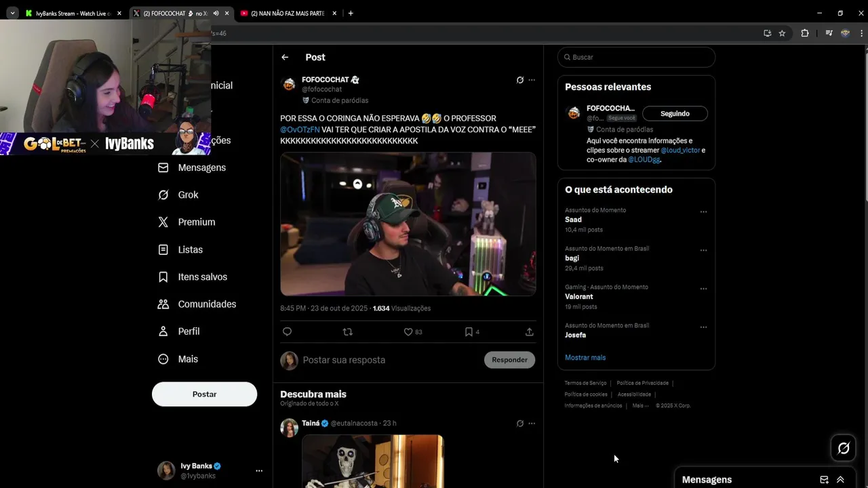Screen dimensions: 868x488
Task: Play the video in the post
Action: (408, 224)
